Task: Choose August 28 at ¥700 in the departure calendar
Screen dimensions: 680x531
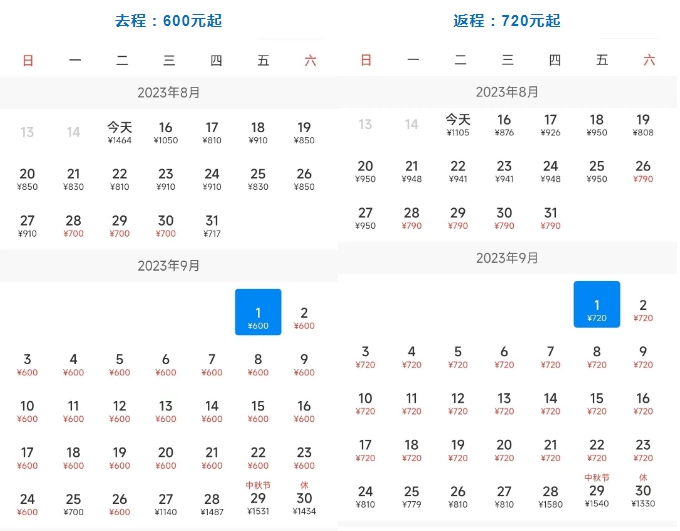Action: tap(74, 226)
